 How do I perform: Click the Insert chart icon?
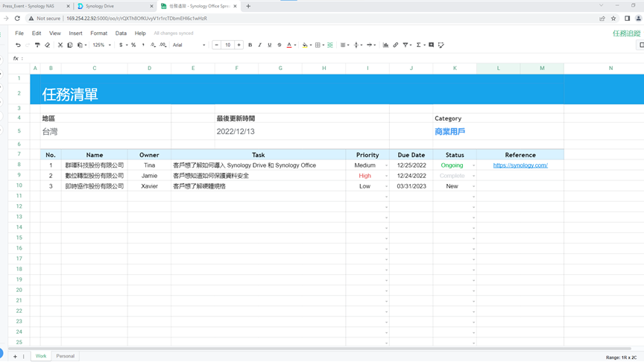tap(385, 45)
